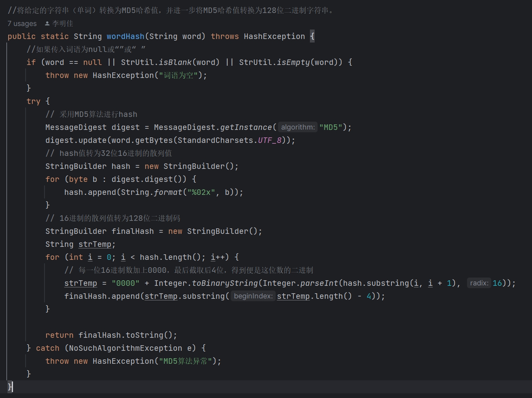Click the if keyword
The width and height of the screenshot is (532, 398).
tap(31, 62)
